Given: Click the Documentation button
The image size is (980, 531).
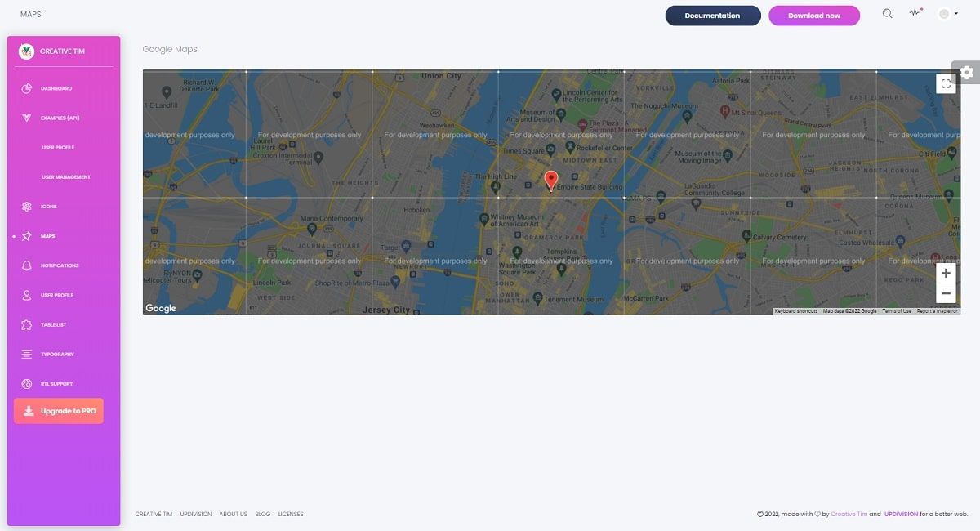Looking at the screenshot, I should 713,16.
